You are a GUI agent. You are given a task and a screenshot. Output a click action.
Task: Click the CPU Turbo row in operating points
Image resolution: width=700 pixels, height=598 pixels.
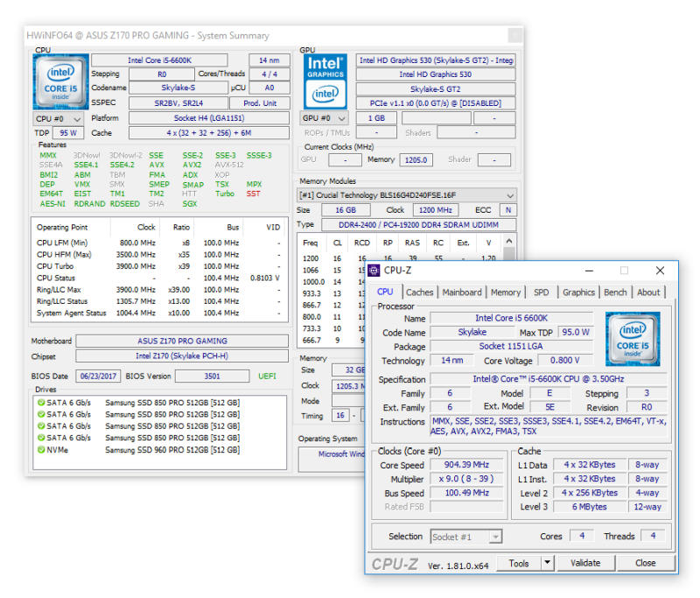point(158,266)
